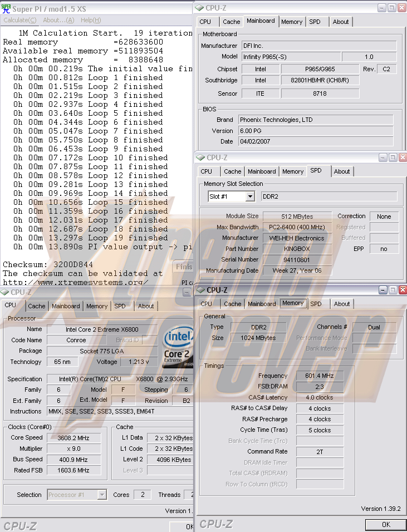Close the Memory CPU-Z window

(x=403, y=290)
